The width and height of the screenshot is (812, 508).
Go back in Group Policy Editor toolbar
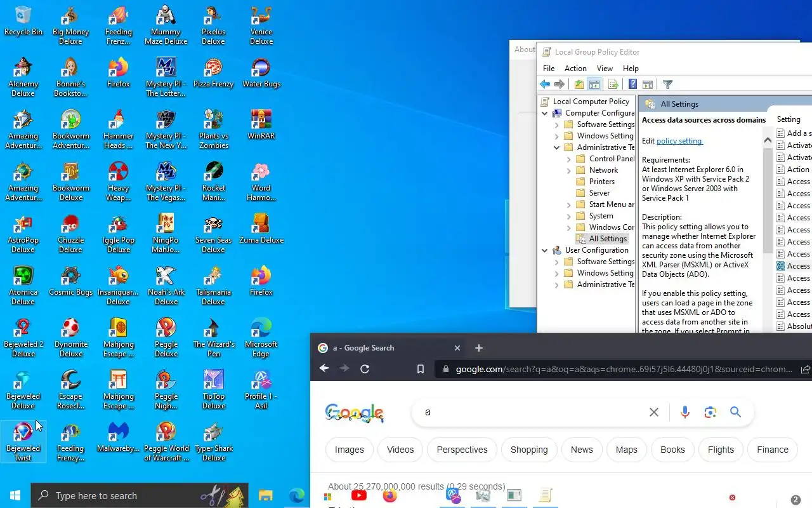(545, 84)
